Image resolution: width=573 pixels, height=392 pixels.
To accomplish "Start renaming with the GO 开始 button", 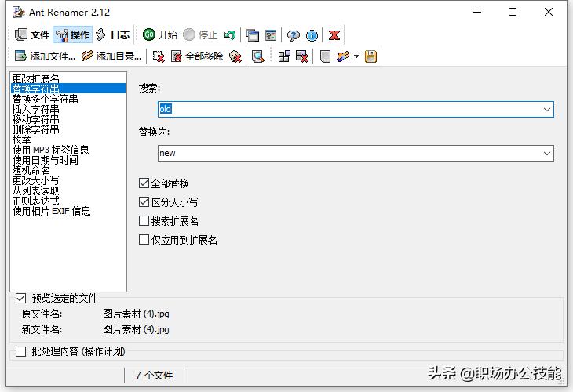I will (x=160, y=35).
